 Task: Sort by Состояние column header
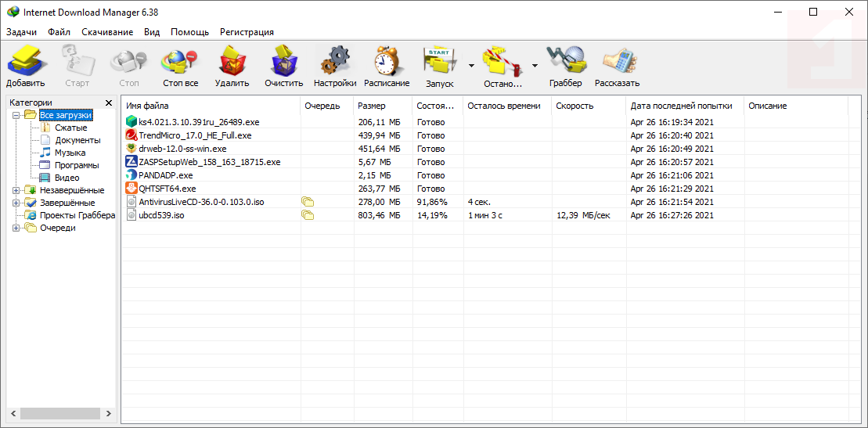438,106
